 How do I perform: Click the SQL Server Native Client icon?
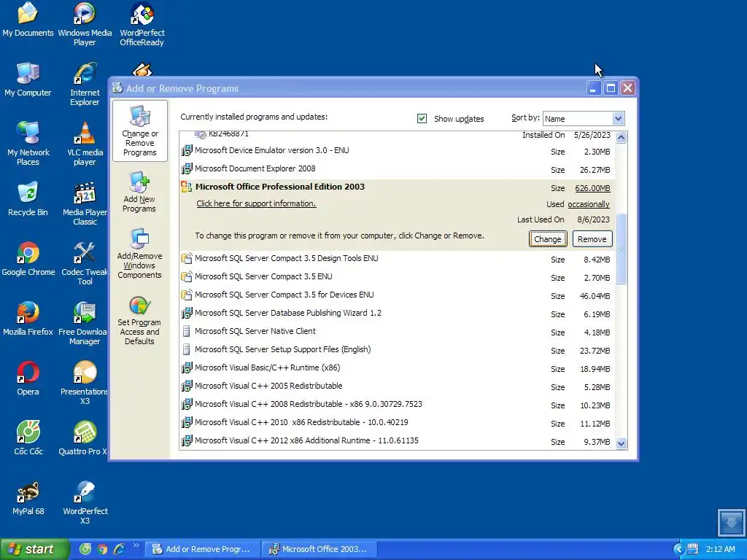coord(187,332)
